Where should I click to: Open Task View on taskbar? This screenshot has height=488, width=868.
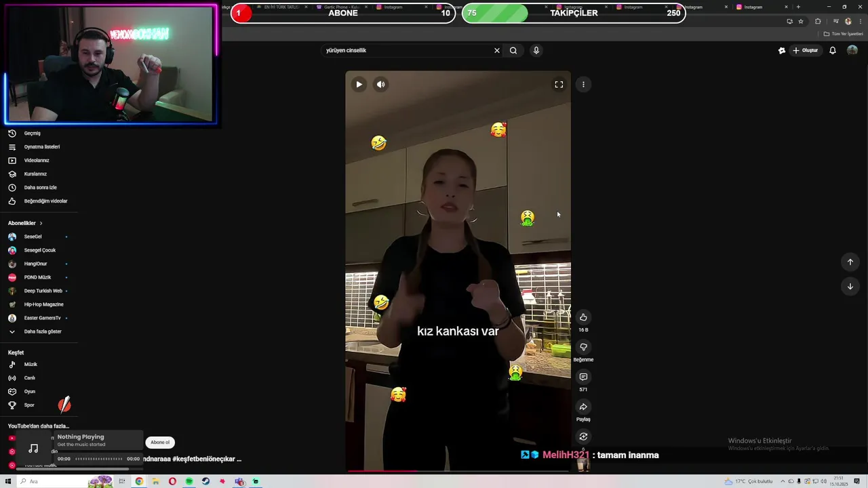(x=122, y=481)
